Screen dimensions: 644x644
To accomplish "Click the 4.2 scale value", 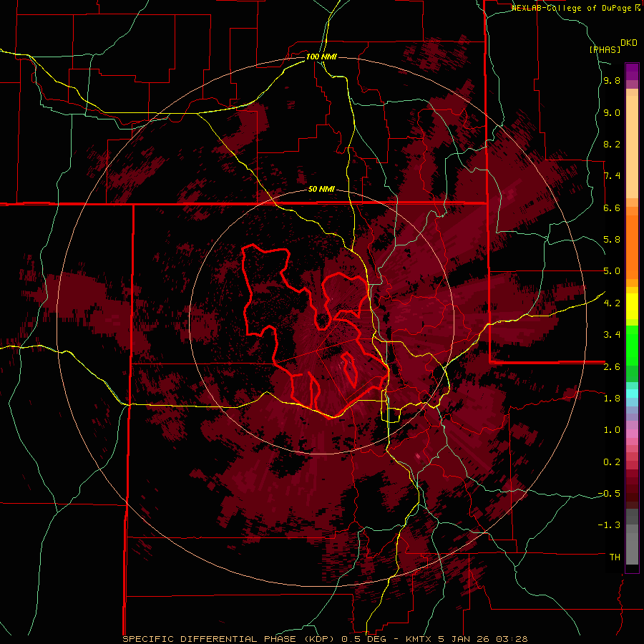I will click(612, 303).
